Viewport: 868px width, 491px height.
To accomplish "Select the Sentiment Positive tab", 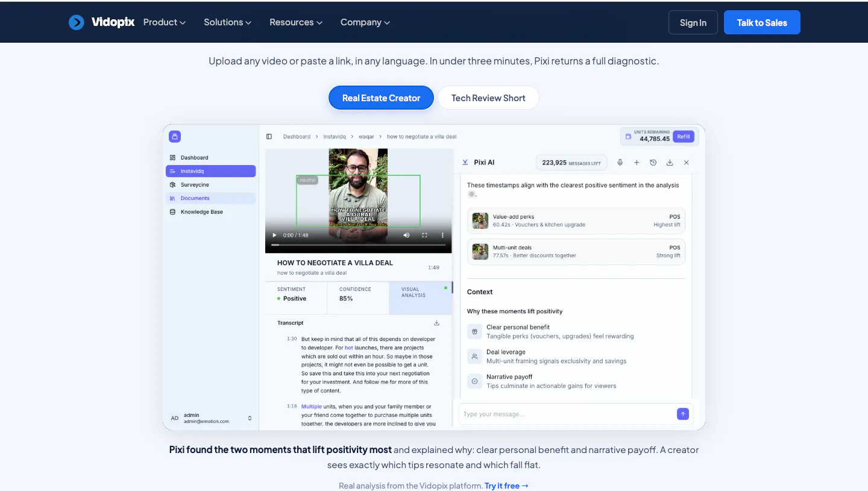I will point(296,298).
